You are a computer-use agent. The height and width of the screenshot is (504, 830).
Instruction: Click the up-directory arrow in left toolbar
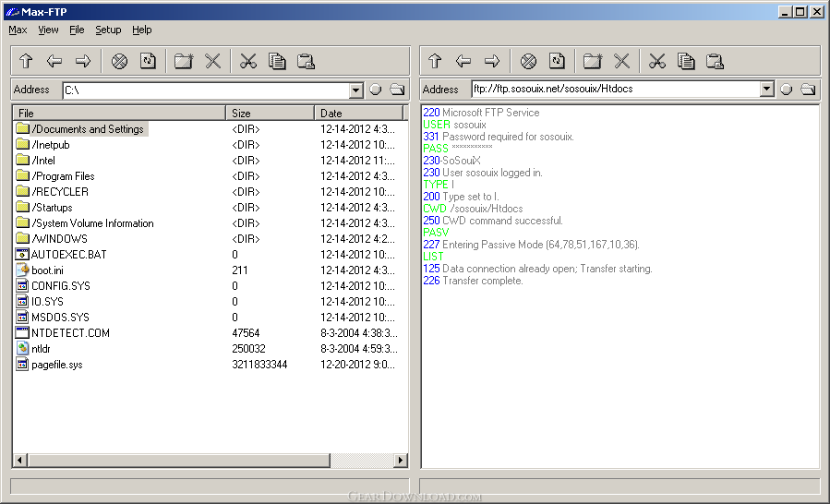click(26, 62)
